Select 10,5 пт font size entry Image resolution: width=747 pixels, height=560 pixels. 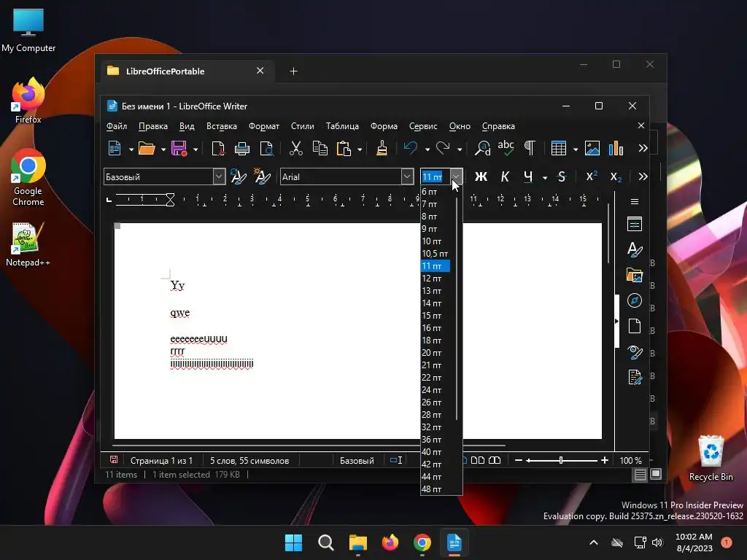pos(436,254)
